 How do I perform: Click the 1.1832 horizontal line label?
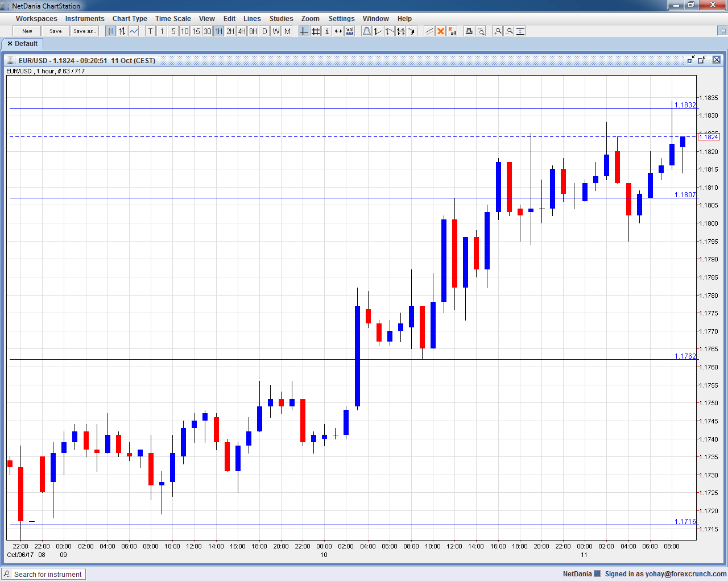[685, 105]
